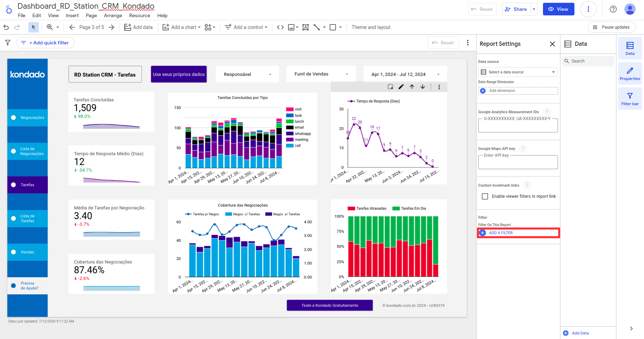Open the Select a data source dropdown
Screen dimensions: 644x339
point(518,72)
